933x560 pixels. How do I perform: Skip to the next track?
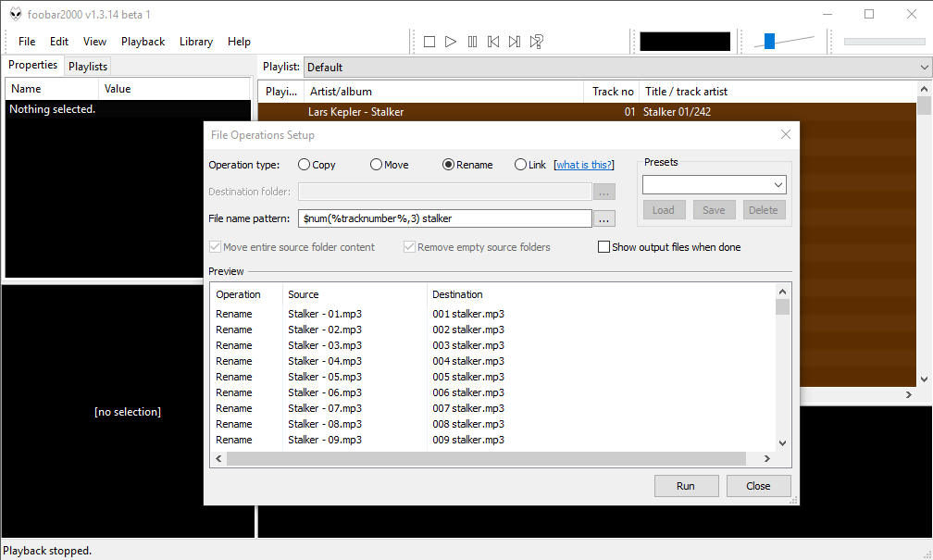tap(515, 42)
